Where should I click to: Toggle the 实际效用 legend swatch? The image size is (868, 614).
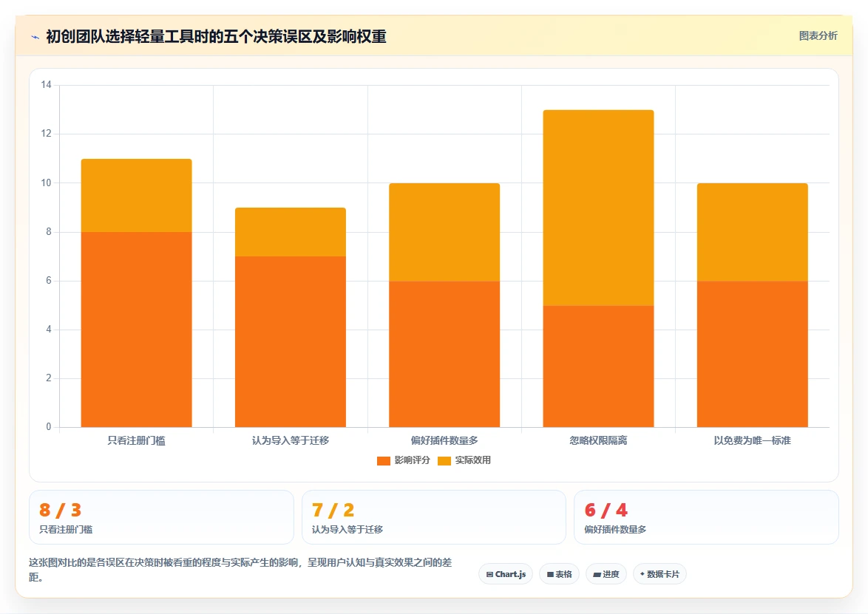click(444, 461)
